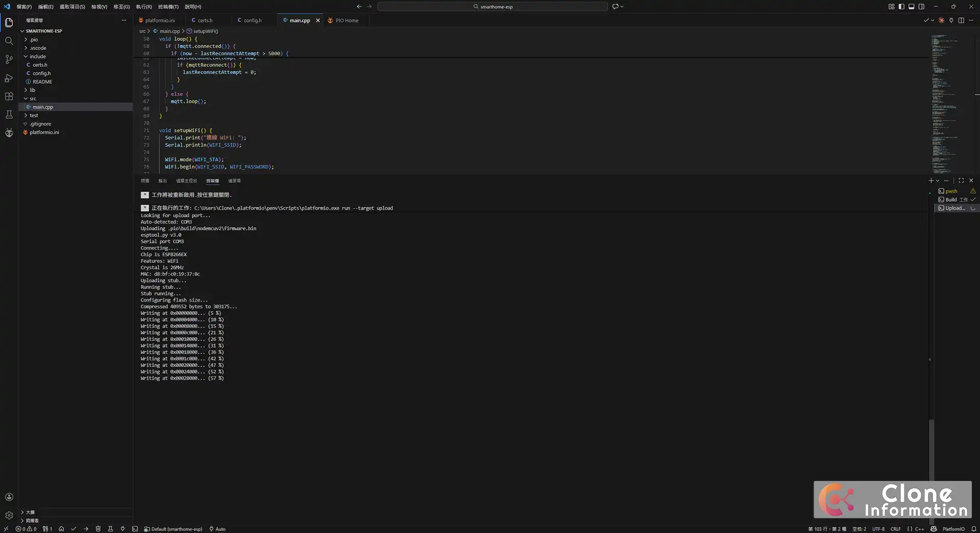This screenshot has height=533, width=980.
Task: Toggle the panel maximize arrow in terminal header
Action: (x=961, y=180)
